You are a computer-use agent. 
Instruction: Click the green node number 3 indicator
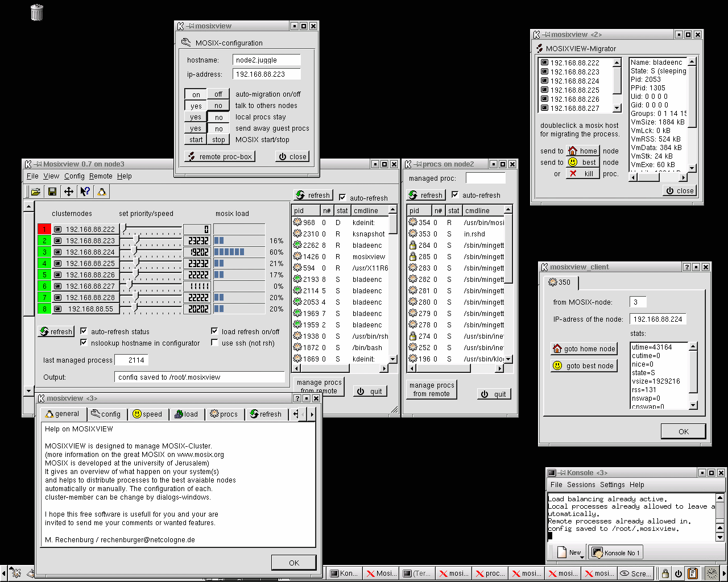click(44, 252)
